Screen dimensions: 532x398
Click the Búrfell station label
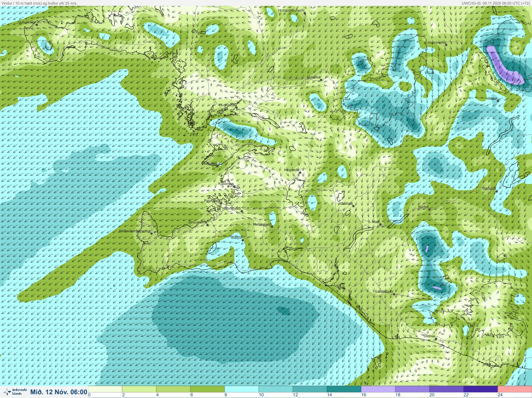click(x=424, y=207)
